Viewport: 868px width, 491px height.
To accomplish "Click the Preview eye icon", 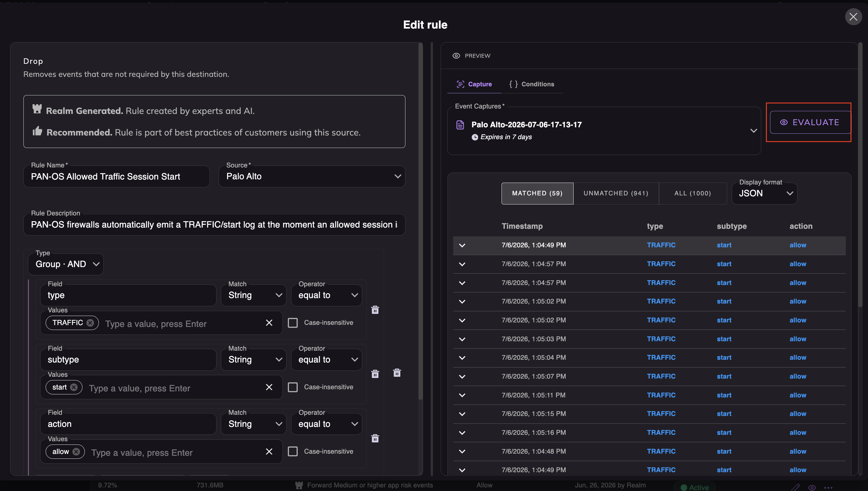I will coord(456,56).
